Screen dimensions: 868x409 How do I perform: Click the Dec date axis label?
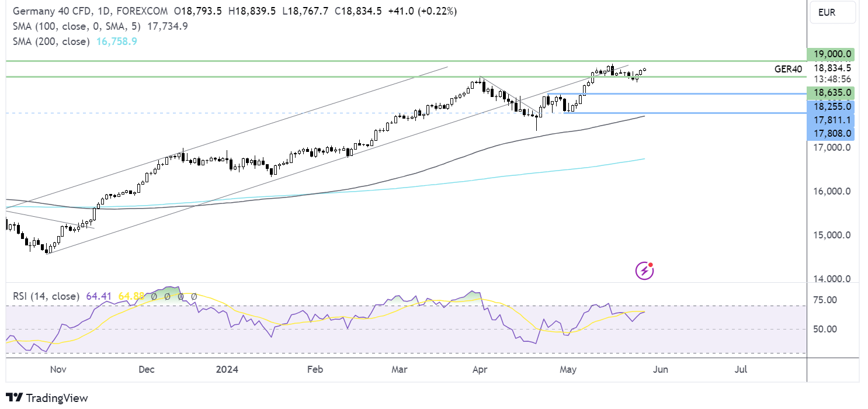[x=145, y=369]
